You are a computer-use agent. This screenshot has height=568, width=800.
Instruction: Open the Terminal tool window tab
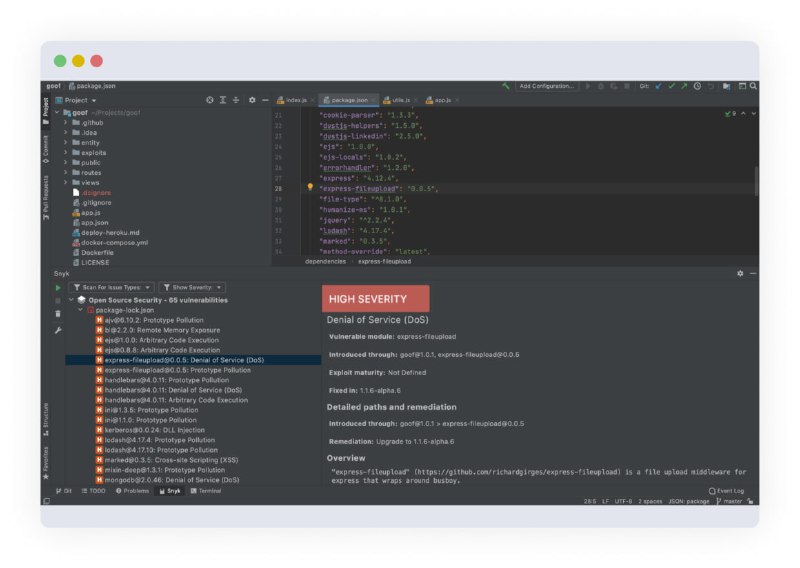click(x=206, y=491)
